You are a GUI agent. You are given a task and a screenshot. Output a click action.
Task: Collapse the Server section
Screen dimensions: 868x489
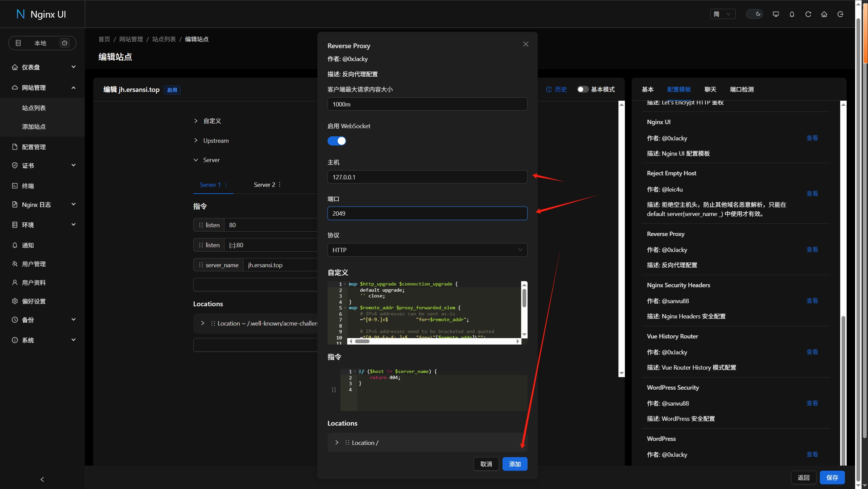[x=206, y=160]
